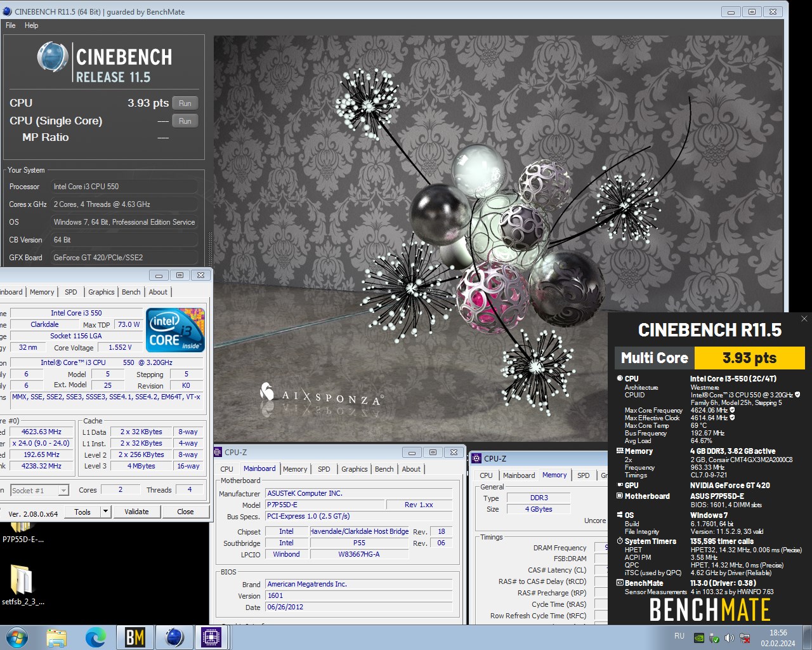
Task: Click the CPU section icon in BenchMate panel
Action: [620, 378]
